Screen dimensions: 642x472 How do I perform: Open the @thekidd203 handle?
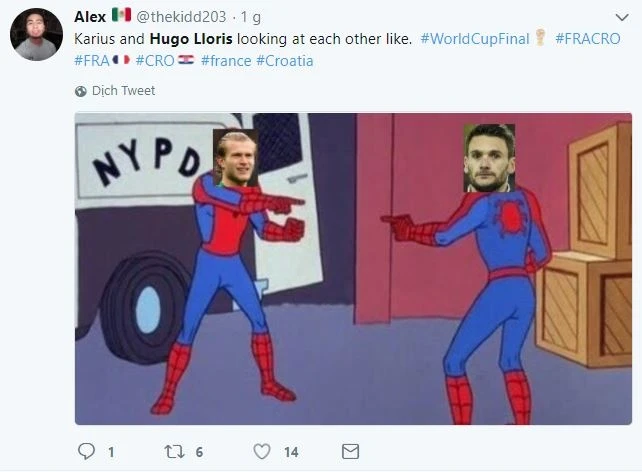(181, 17)
